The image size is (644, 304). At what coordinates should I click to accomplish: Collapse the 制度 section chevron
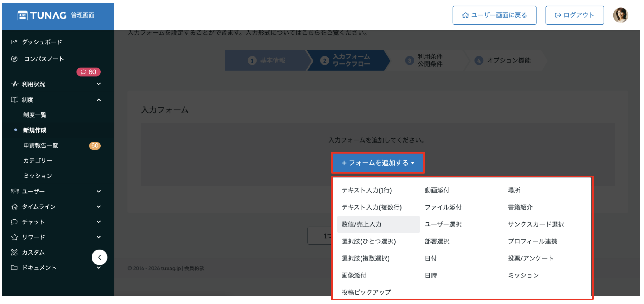(x=99, y=100)
